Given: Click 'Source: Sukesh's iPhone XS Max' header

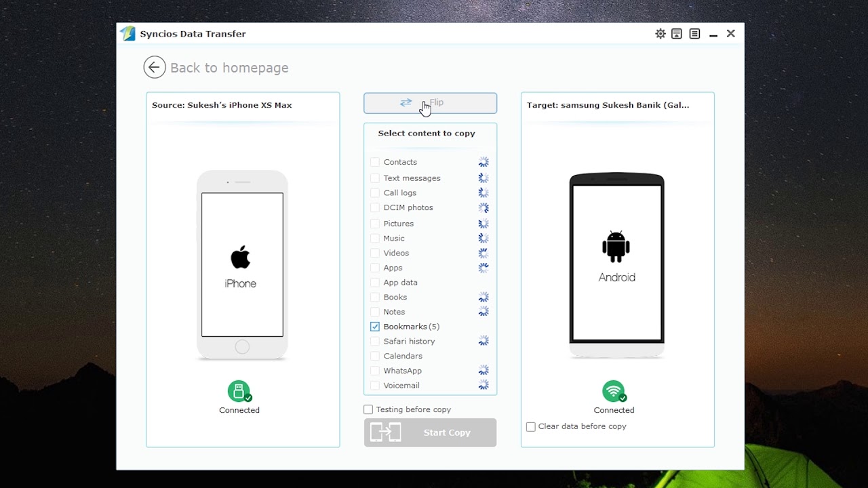Looking at the screenshot, I should (x=222, y=105).
